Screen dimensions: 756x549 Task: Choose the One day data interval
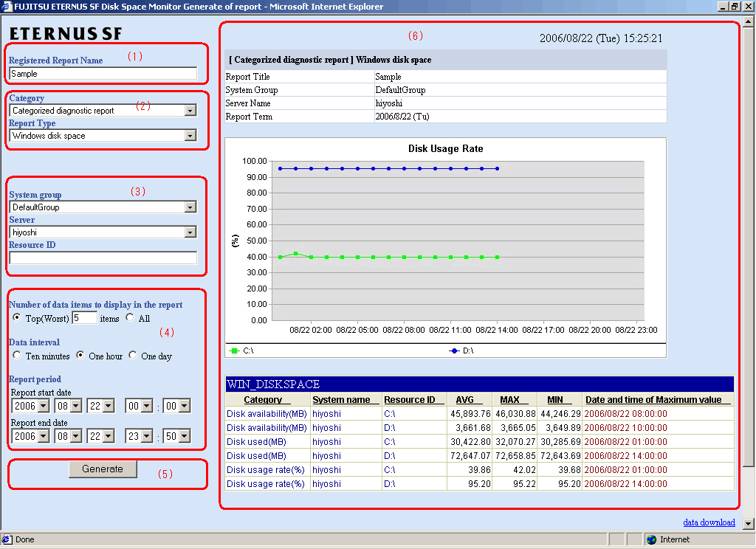point(133,355)
